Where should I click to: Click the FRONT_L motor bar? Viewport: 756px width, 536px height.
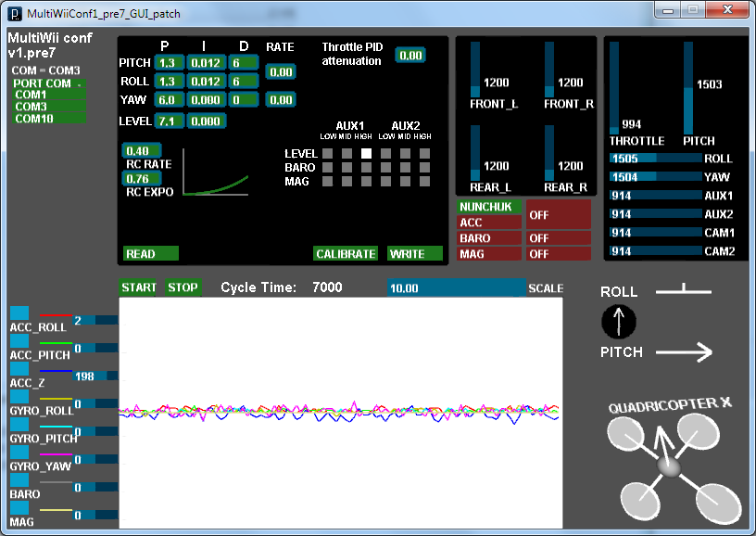475,69
